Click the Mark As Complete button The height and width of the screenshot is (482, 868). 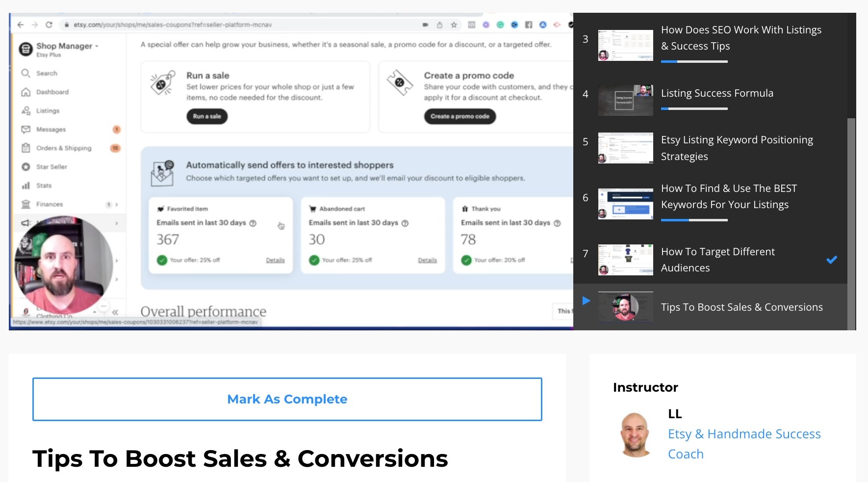coord(287,399)
